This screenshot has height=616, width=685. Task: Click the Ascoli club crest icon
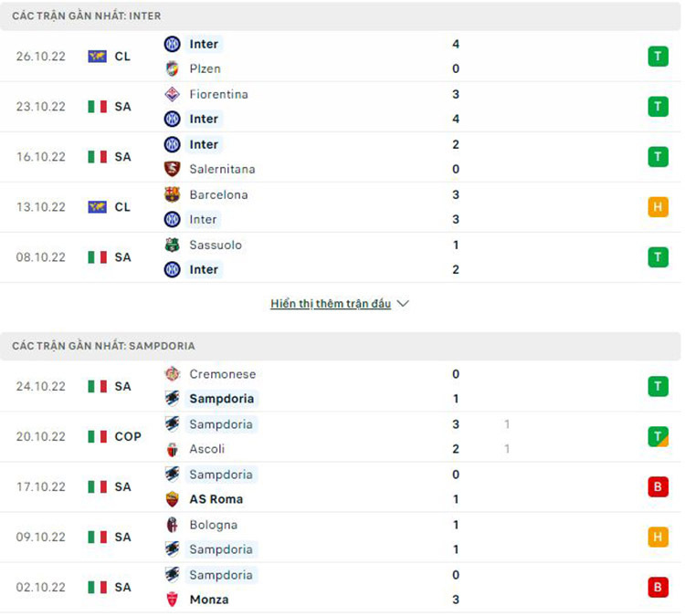(x=172, y=449)
